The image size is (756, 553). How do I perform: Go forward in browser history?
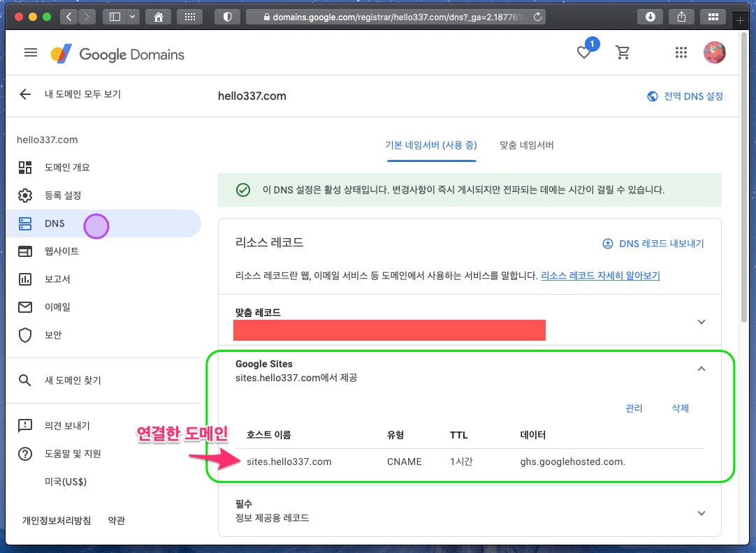[87, 17]
